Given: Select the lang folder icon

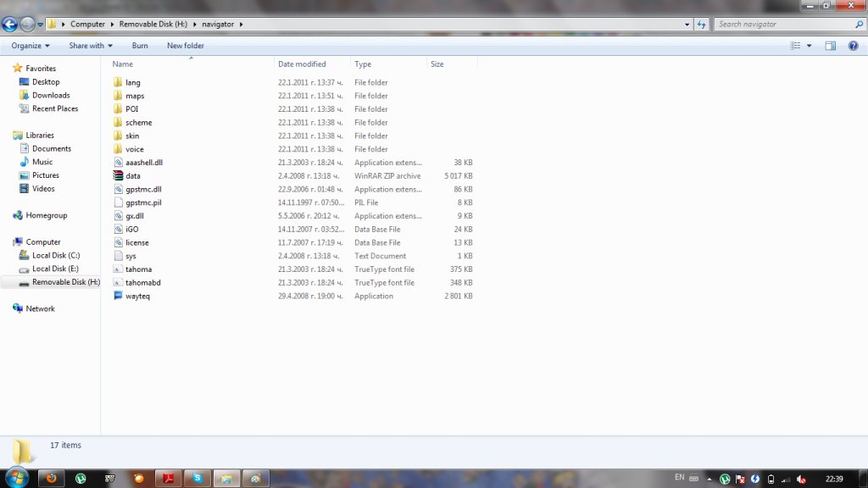Looking at the screenshot, I should (x=118, y=82).
